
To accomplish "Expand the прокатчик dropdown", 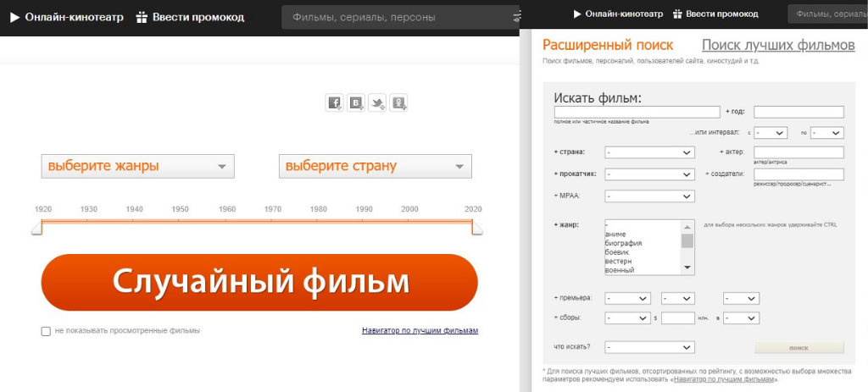I will point(649,174).
